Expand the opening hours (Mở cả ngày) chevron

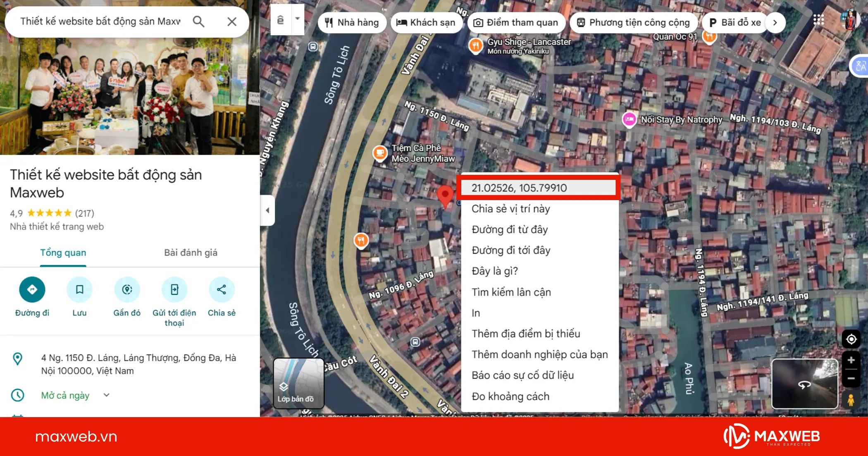pyautogui.click(x=106, y=395)
